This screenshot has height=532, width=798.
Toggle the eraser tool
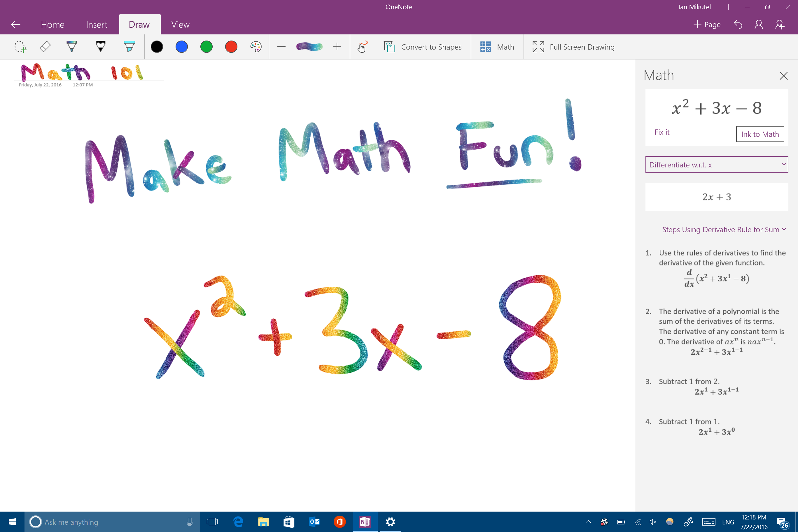pyautogui.click(x=46, y=46)
